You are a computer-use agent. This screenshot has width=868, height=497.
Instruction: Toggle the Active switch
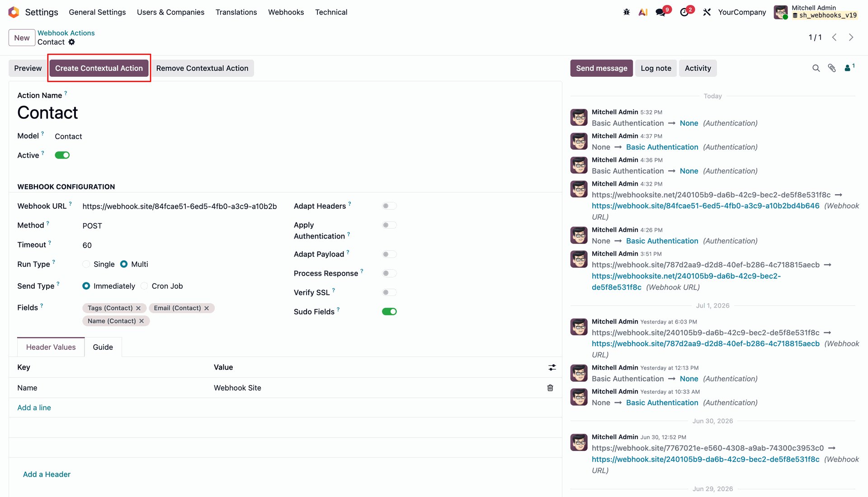tap(62, 155)
